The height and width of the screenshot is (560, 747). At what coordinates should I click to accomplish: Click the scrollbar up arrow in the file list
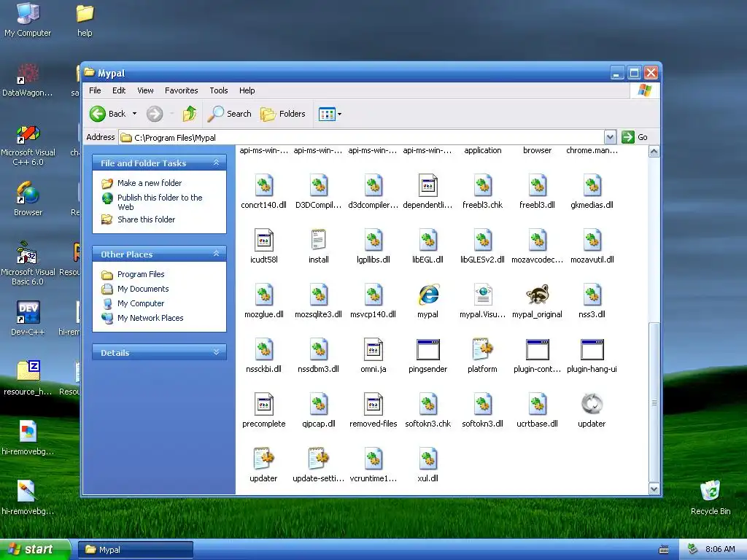[x=654, y=152]
